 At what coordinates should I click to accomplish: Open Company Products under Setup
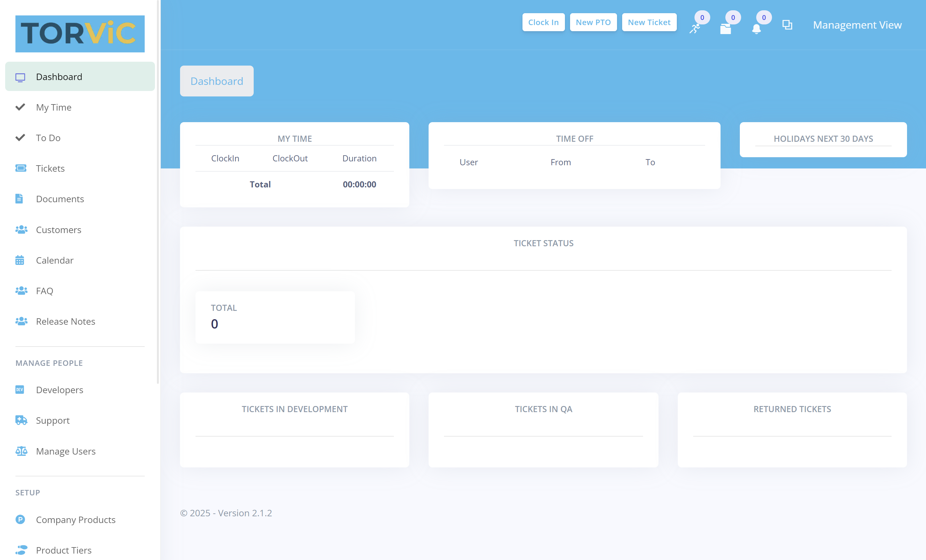(x=80, y=519)
